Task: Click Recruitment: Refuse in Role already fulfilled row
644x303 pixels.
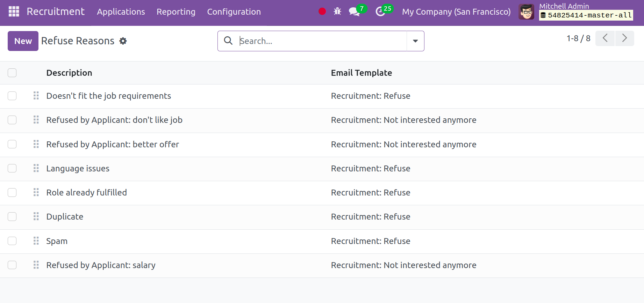Action: click(371, 192)
